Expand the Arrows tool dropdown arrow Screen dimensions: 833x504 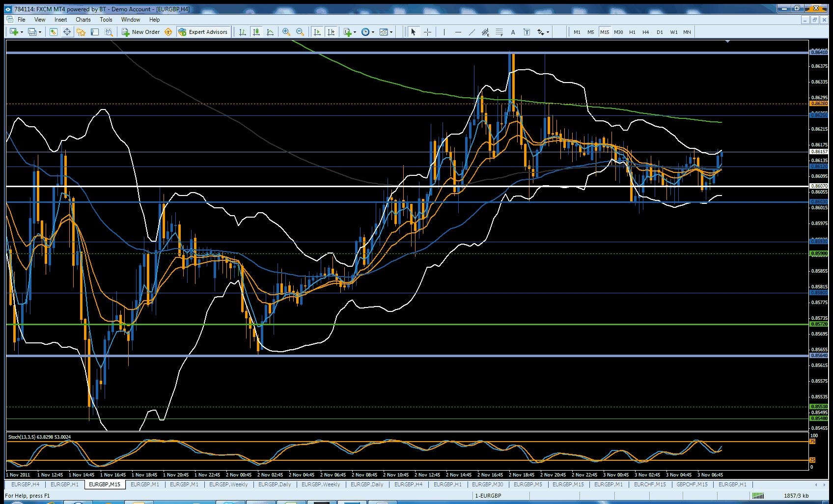548,32
